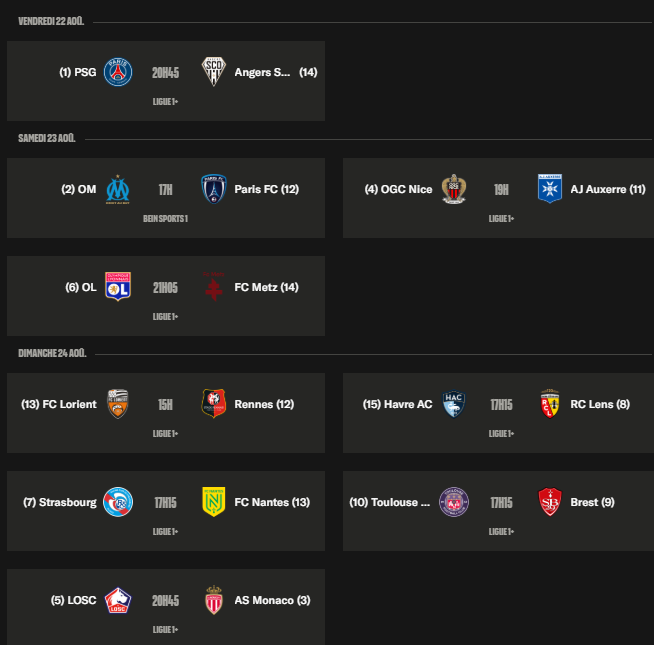Screen dimensions: 654x645
Task: Open the 20H45 PSG match time
Action: 166,73
